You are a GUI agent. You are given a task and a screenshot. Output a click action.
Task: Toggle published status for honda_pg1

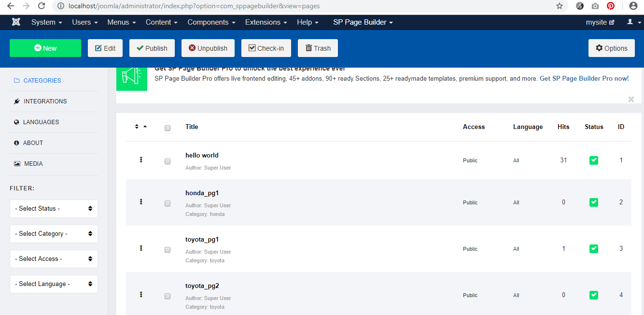coord(594,202)
